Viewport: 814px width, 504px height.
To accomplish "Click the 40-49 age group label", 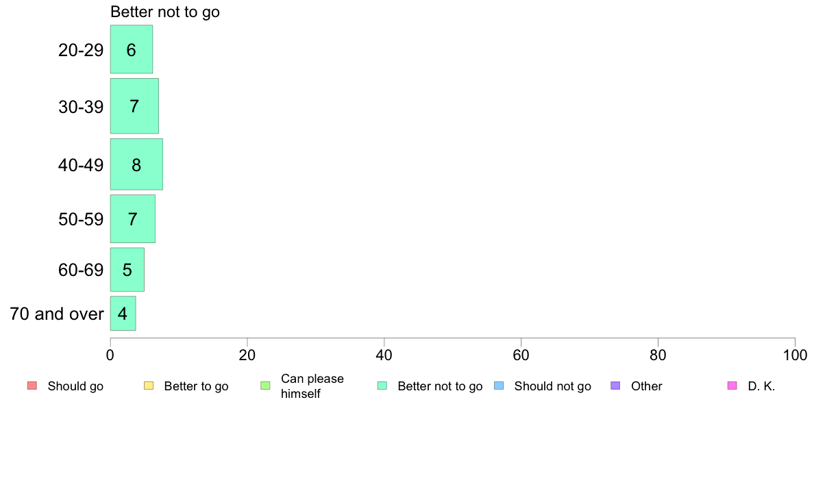I will (81, 165).
